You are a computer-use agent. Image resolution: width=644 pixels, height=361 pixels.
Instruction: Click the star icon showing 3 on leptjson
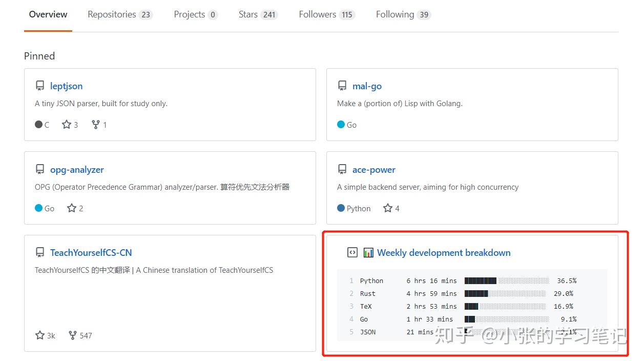point(66,125)
